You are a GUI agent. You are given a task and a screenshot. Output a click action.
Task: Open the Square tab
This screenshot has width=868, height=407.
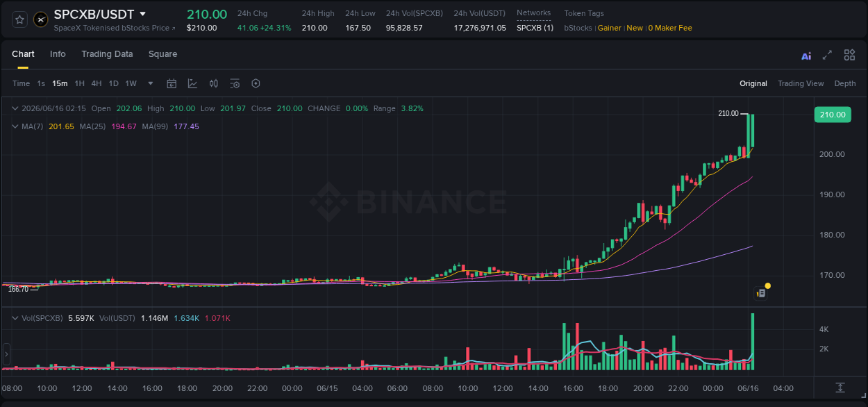[x=162, y=54]
